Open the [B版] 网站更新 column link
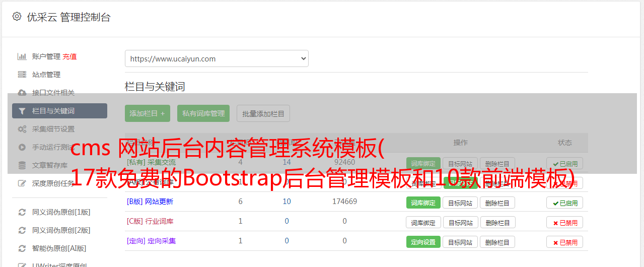 point(150,202)
